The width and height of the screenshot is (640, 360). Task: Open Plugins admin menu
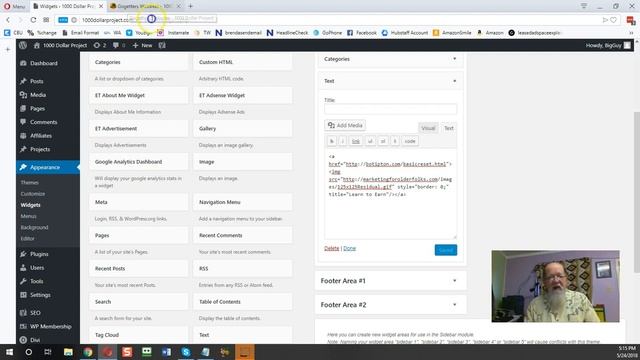(x=39, y=254)
